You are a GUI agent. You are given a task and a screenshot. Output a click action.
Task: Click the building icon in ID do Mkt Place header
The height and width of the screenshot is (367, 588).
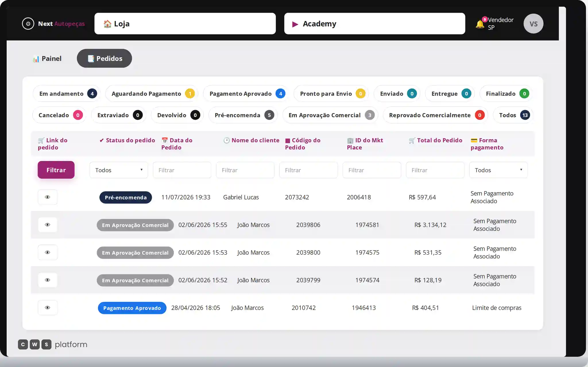tap(350, 140)
